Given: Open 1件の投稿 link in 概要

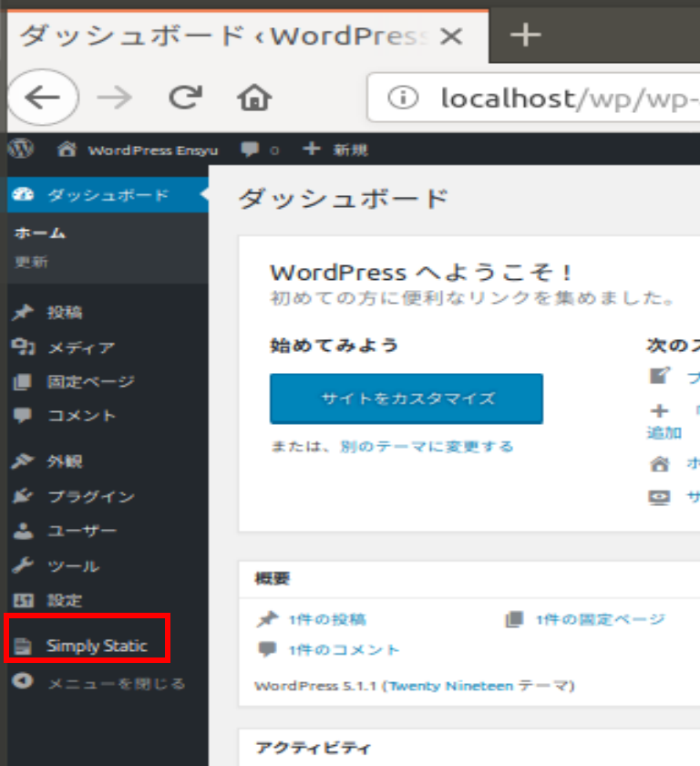Looking at the screenshot, I should (x=327, y=619).
